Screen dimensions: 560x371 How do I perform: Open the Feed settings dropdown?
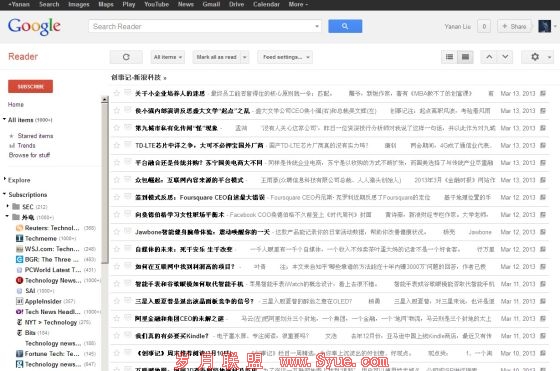(x=285, y=57)
